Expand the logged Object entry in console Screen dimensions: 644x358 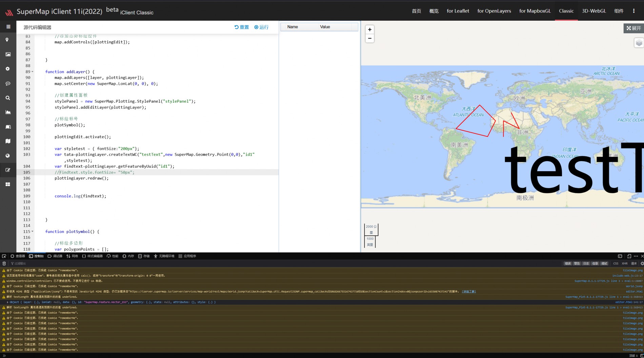pyautogui.click(x=8, y=302)
